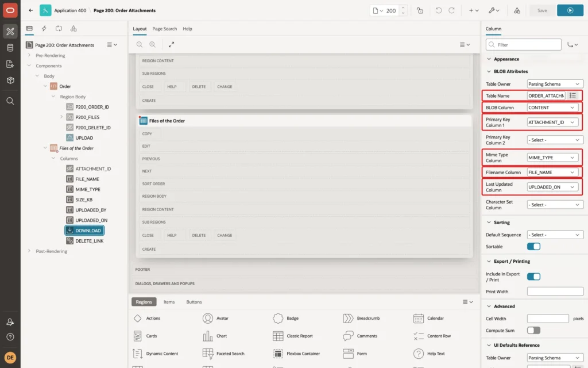
Task: Open the Help tab
Action: coord(187,29)
